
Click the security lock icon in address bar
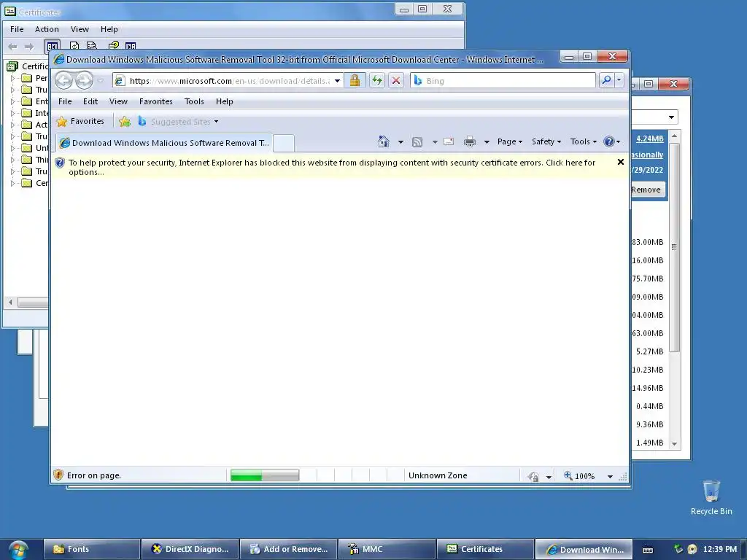[x=355, y=80]
